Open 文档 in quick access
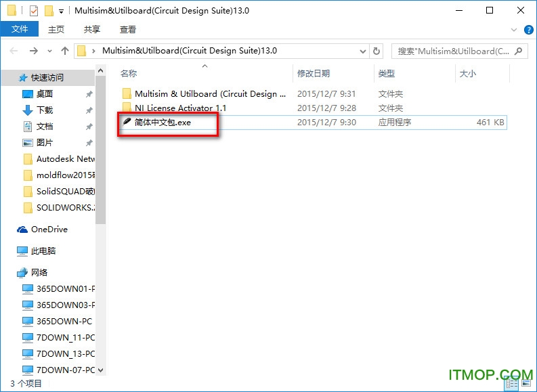Image resolution: width=537 pixels, height=392 pixels. tap(45, 127)
